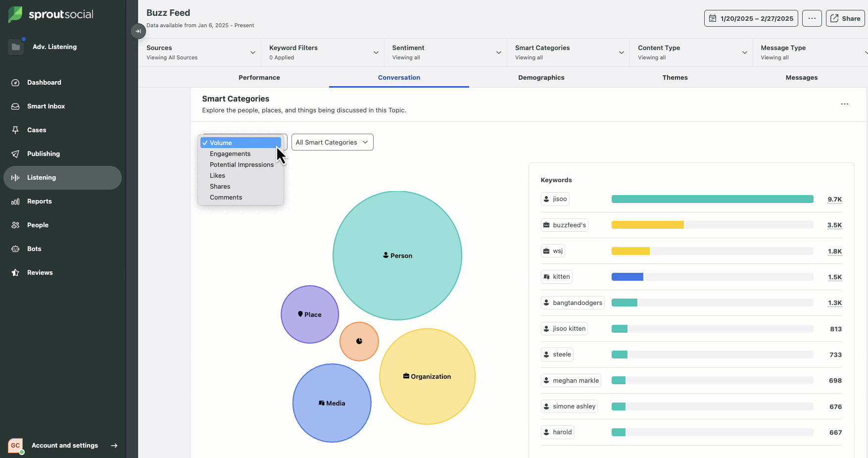The height and width of the screenshot is (458, 868).
Task: Check the Engagements metric option
Action: [230, 153]
